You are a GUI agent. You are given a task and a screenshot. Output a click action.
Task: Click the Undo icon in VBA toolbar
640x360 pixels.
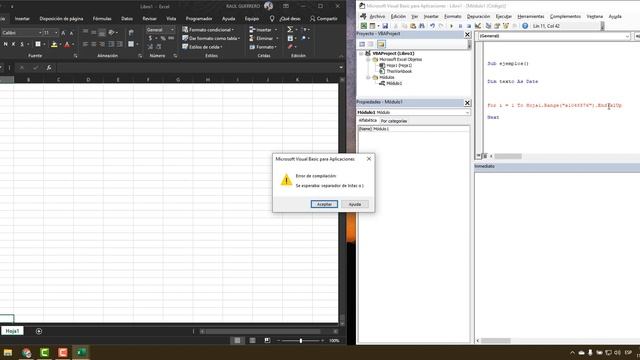(x=432, y=26)
